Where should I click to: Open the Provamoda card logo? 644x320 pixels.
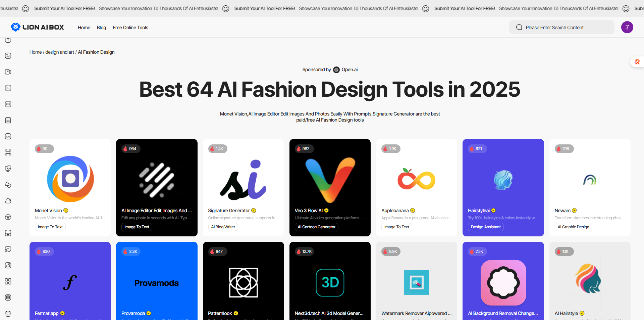pyautogui.click(x=157, y=283)
